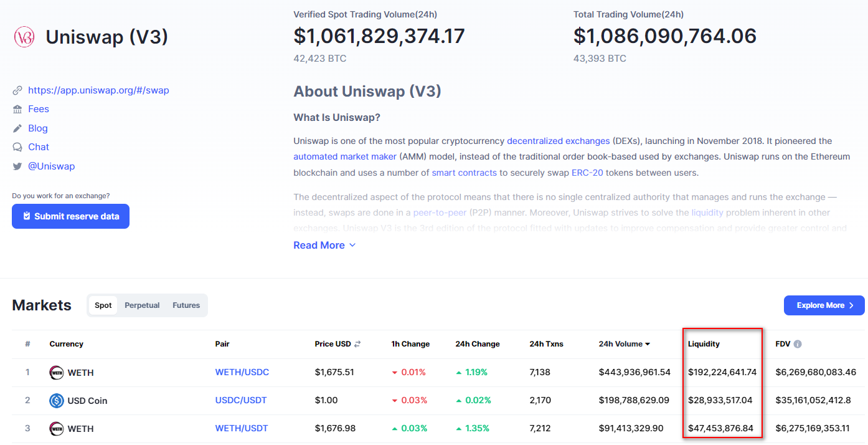868x445 pixels.
Task: Click the 43,393 BTC value
Action: click(600, 59)
